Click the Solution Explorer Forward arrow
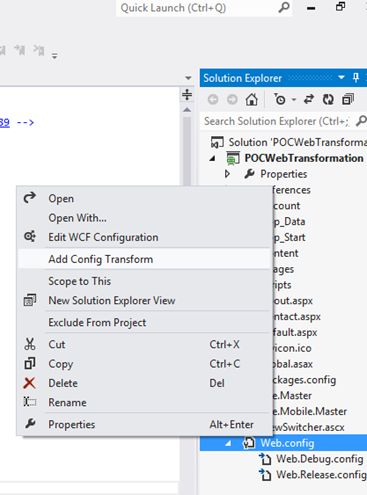The image size is (367, 495). click(x=232, y=99)
